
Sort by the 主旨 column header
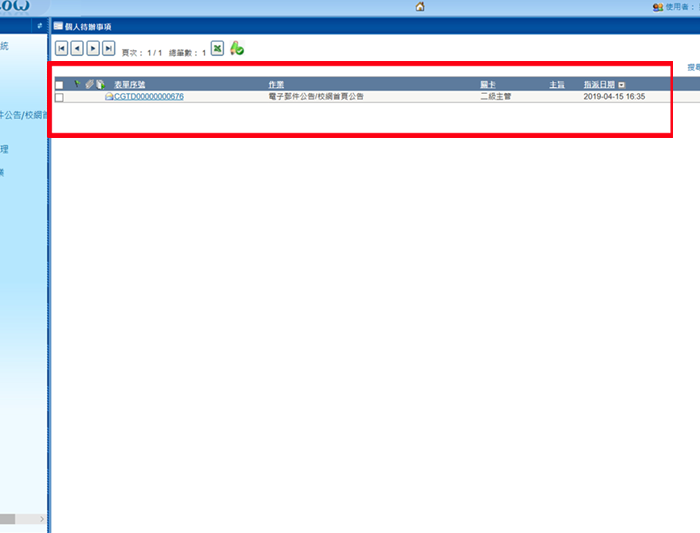click(x=557, y=85)
